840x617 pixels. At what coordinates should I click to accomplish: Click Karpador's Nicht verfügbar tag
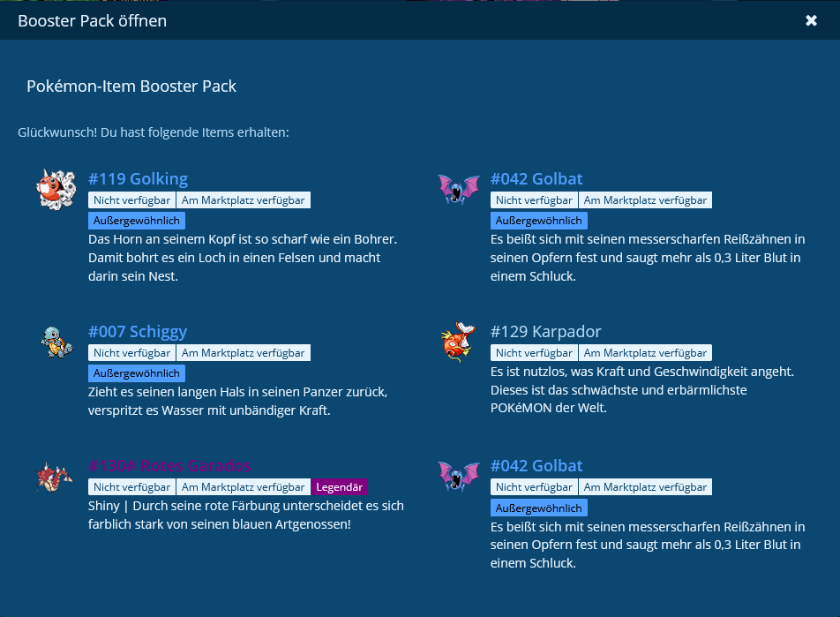coord(534,353)
